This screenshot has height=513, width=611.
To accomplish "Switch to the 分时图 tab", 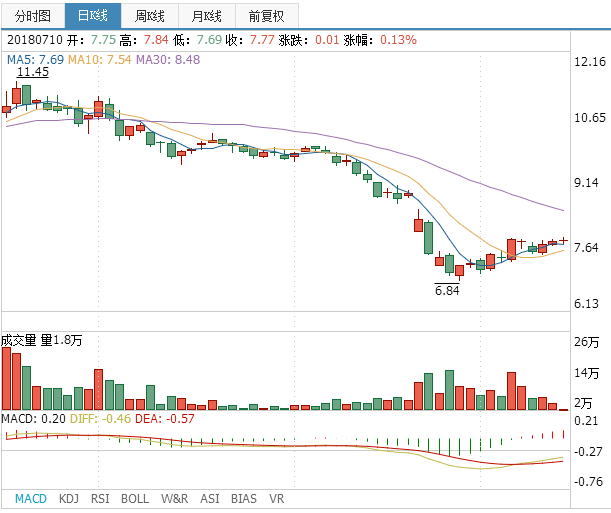I will 33,16.
